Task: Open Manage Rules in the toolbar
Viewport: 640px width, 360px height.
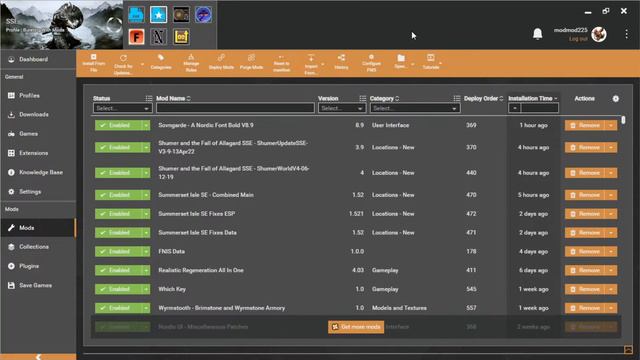Action: pos(191,63)
